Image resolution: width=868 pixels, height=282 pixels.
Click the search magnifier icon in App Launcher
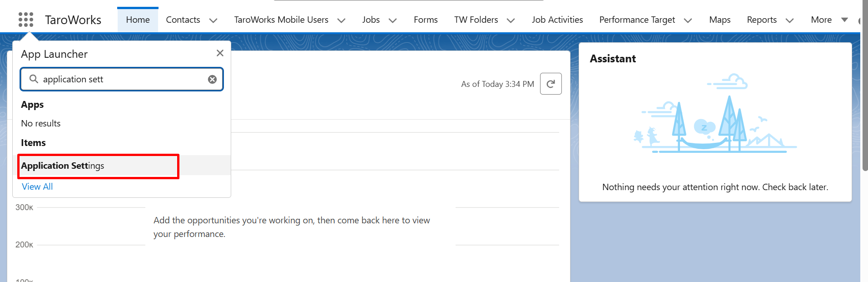click(x=34, y=79)
